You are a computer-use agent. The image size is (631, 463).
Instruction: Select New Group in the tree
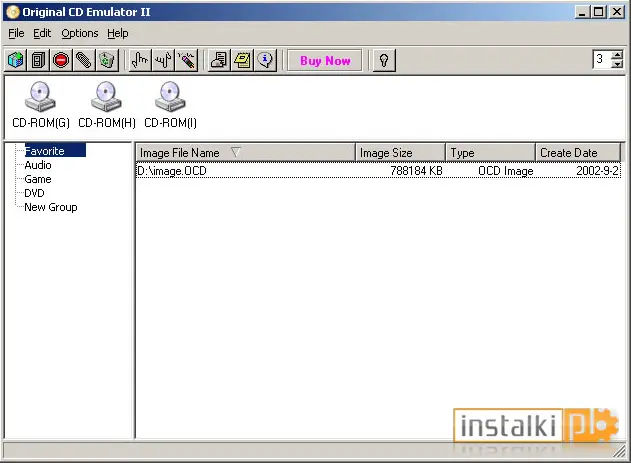(x=51, y=207)
